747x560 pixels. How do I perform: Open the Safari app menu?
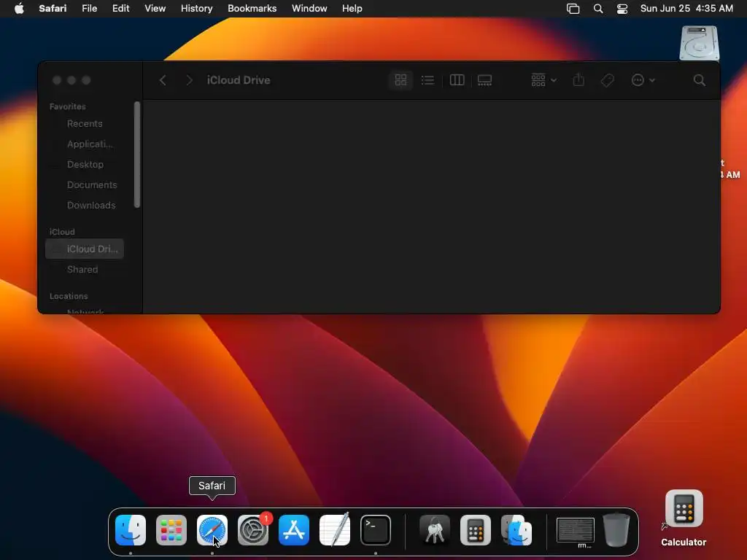[x=53, y=9]
